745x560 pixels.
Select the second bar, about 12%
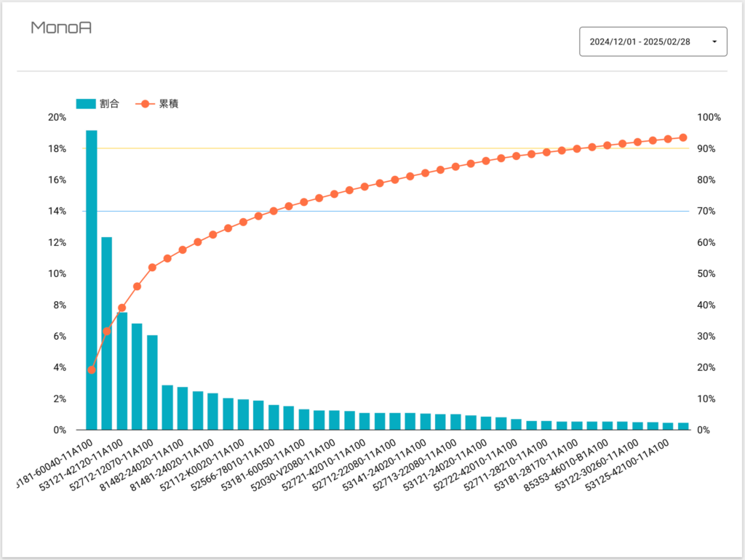pyautogui.click(x=107, y=333)
